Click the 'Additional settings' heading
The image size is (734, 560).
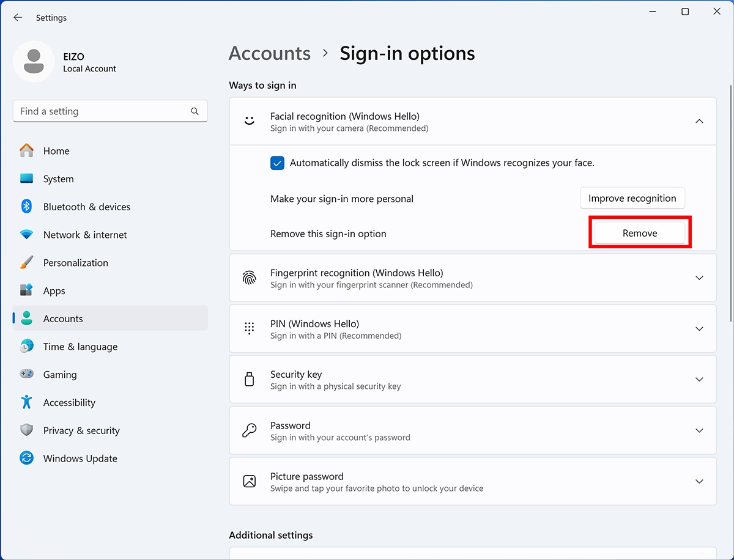[x=271, y=535]
